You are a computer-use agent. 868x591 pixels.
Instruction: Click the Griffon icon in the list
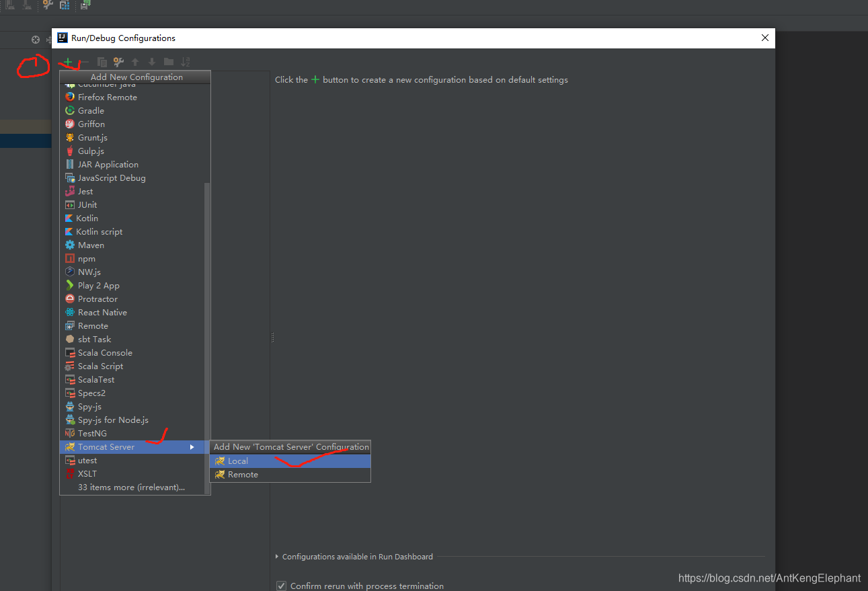point(70,124)
